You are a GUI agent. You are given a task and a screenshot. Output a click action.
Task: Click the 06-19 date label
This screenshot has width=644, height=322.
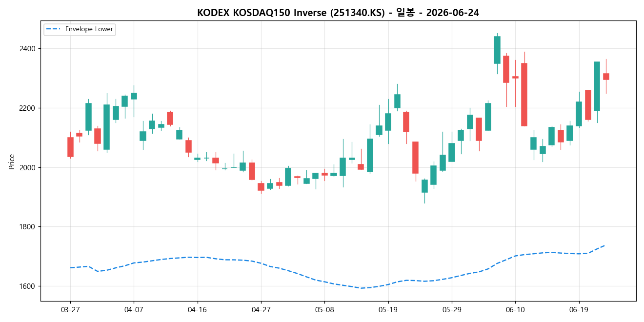(579, 310)
